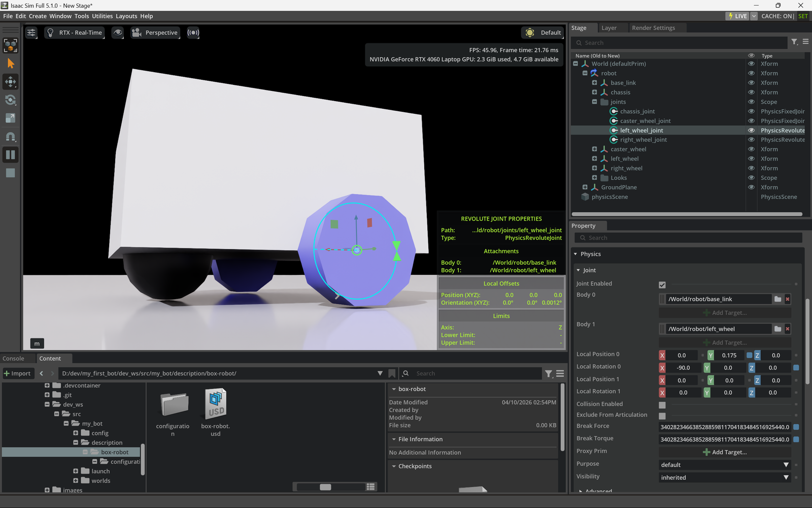Image resolution: width=812 pixels, height=508 pixels.
Task: Open the Purpose dropdown
Action: coord(725,465)
